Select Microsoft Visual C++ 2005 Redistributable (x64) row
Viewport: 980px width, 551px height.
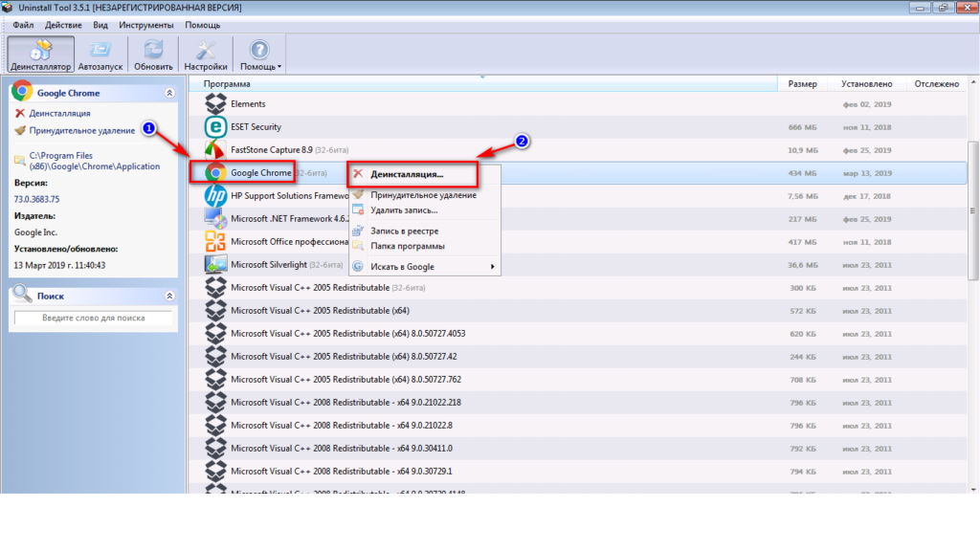click(x=578, y=311)
